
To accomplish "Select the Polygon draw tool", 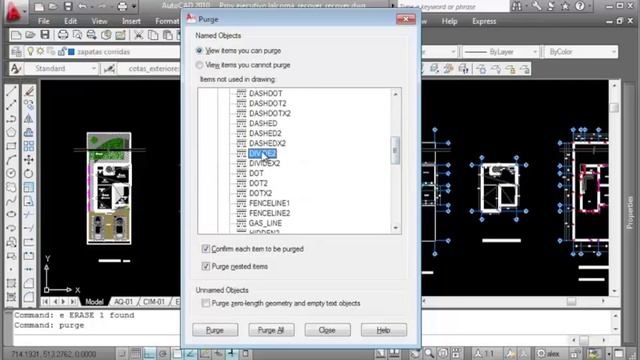I will (x=11, y=132).
